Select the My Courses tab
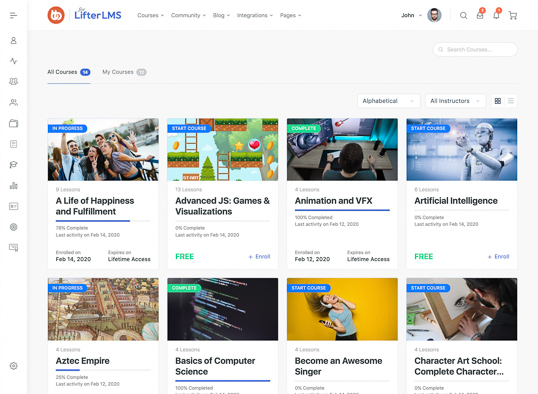Image resolution: width=538 pixels, height=394 pixels. pyautogui.click(x=124, y=72)
